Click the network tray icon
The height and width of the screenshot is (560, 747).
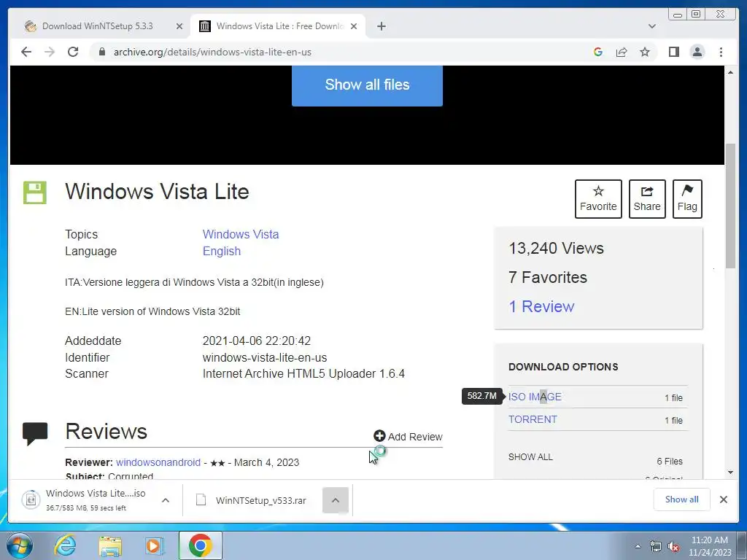pyautogui.click(x=656, y=547)
